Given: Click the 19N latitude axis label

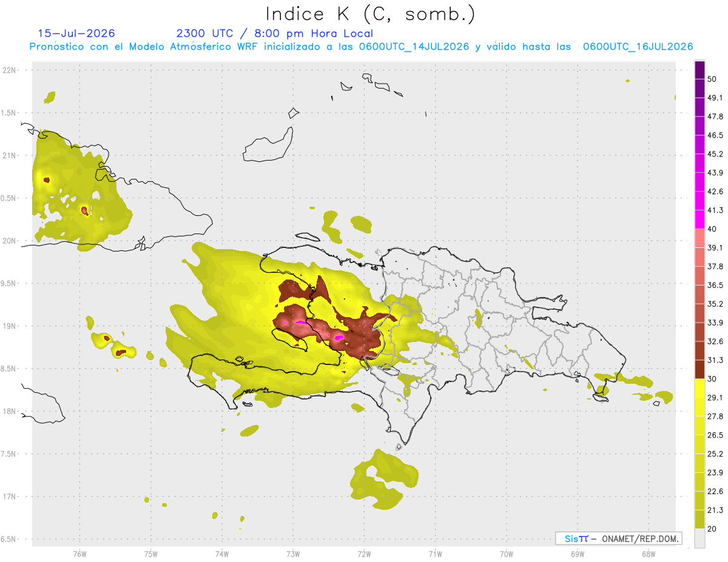Looking at the screenshot, I should 10,326.
